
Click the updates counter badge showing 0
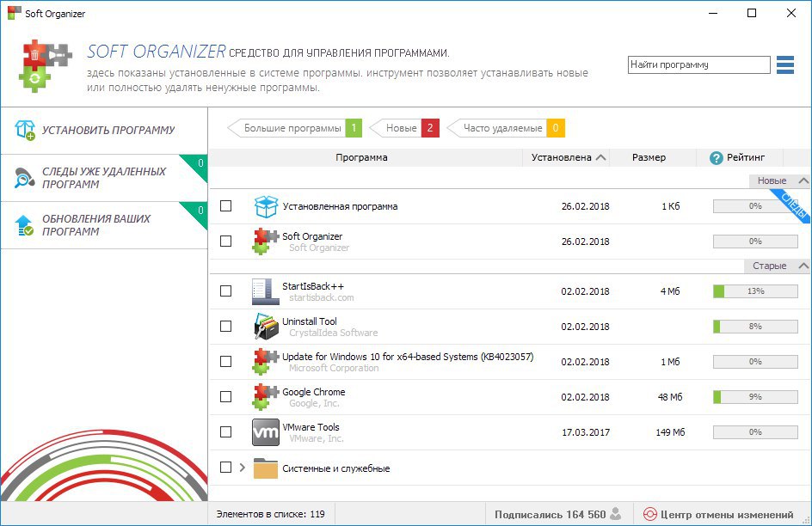200,211
